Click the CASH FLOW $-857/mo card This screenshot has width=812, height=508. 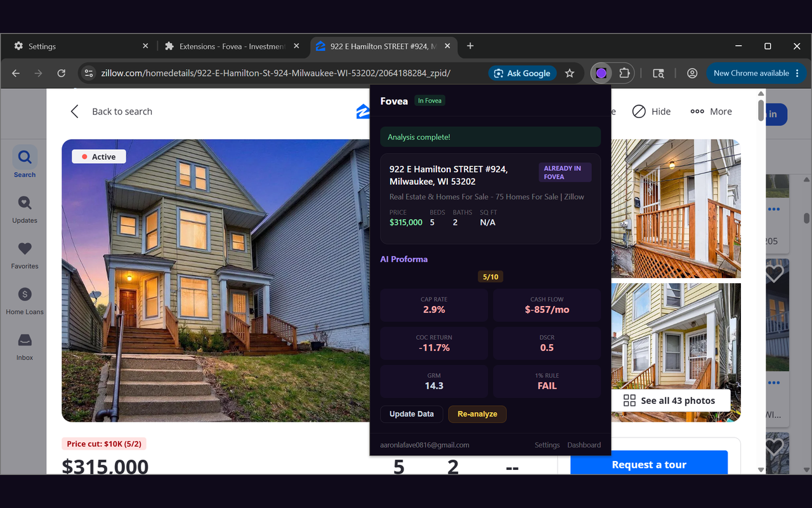(547, 305)
